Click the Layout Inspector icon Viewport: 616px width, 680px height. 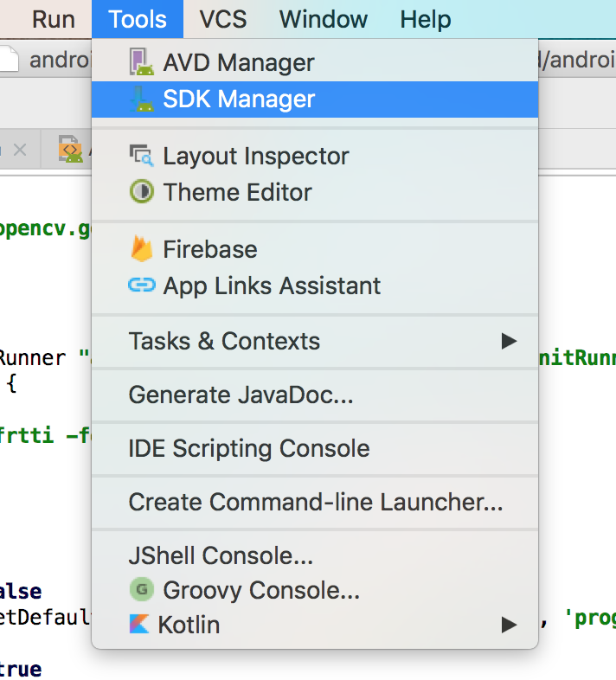pyautogui.click(x=141, y=156)
